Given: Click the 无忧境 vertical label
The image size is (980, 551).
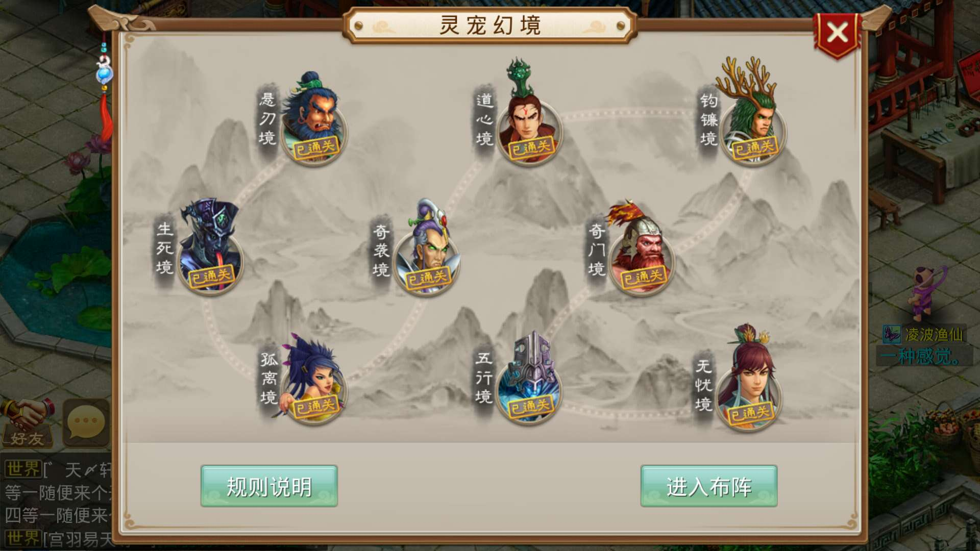Looking at the screenshot, I should 703,385.
